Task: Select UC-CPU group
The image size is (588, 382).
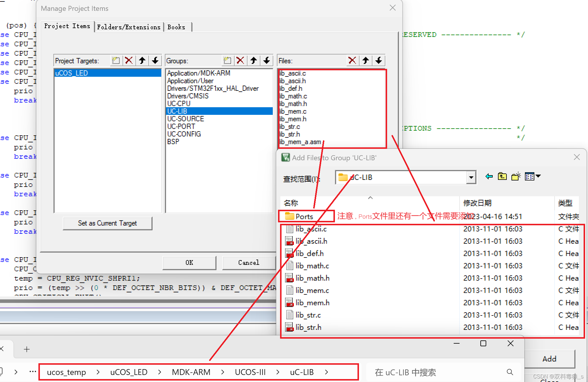Action: [x=219, y=103]
